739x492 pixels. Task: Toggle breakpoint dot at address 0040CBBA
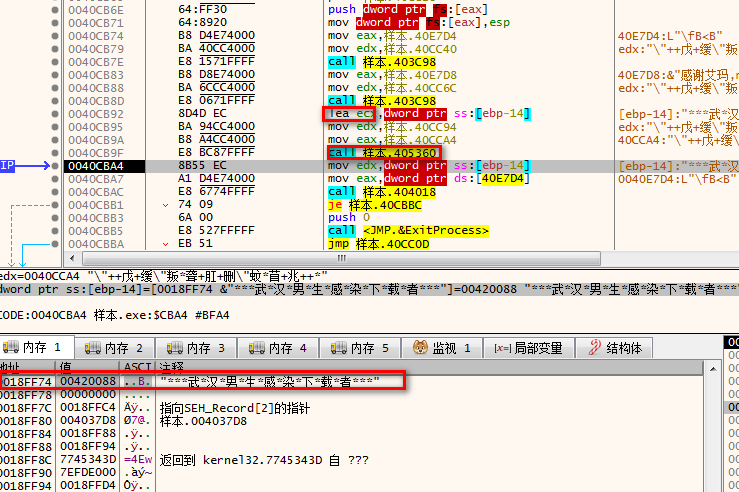(x=54, y=243)
